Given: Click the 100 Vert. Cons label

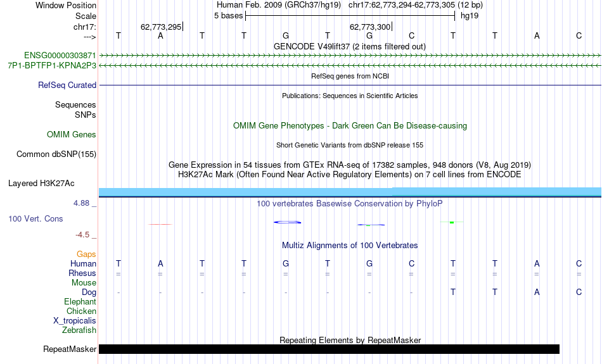Looking at the screenshot, I should click(x=35, y=218).
